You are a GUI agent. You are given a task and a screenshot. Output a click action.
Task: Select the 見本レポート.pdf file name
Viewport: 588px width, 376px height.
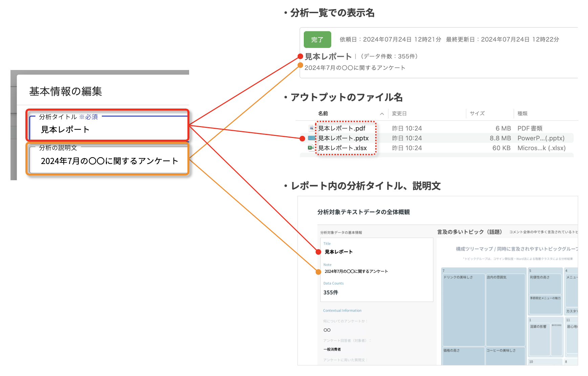click(342, 128)
